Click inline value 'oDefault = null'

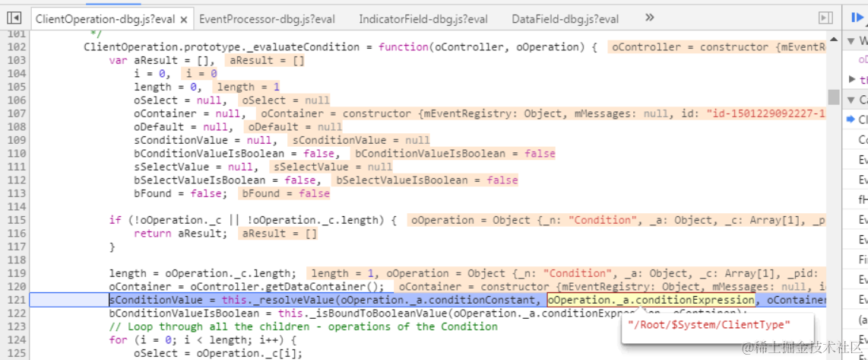[x=292, y=127]
